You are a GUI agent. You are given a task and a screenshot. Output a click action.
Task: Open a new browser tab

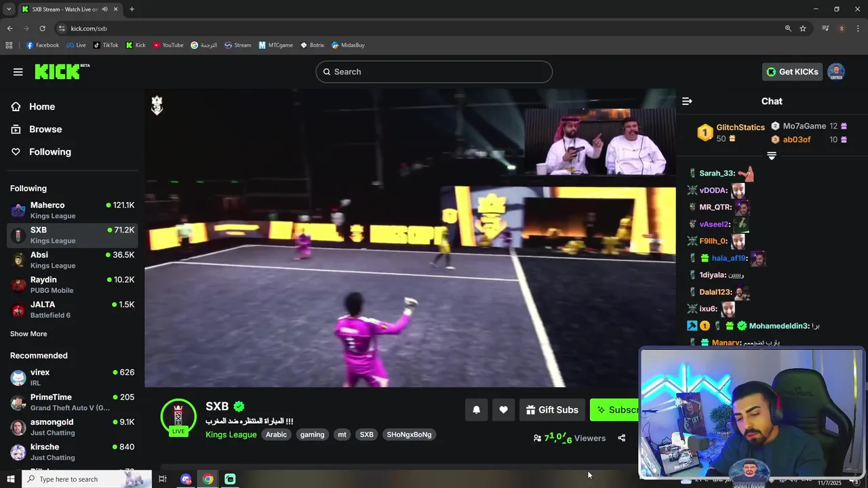(x=132, y=9)
